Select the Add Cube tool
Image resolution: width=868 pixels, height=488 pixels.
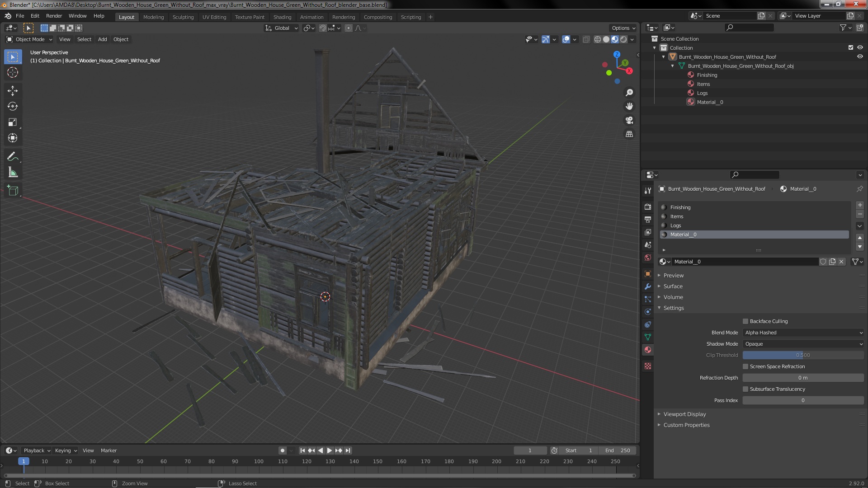coord(13,191)
